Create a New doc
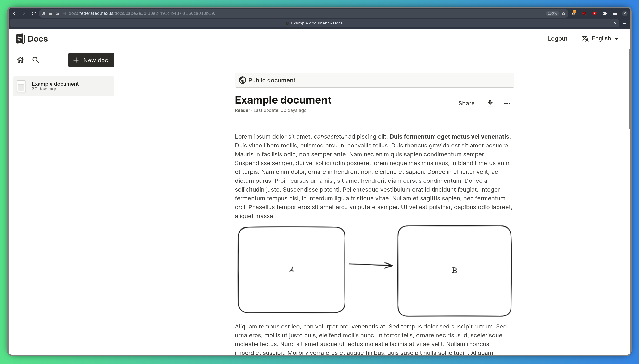The image size is (639, 364). (91, 60)
